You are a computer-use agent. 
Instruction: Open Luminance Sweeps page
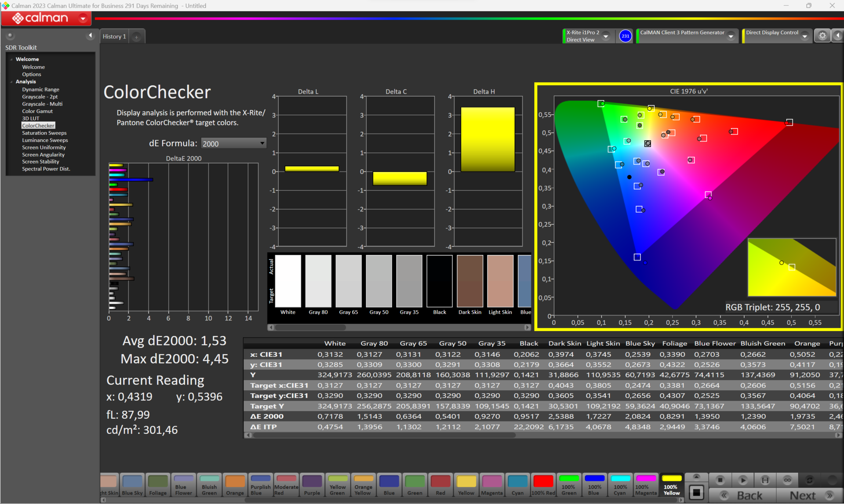click(45, 140)
